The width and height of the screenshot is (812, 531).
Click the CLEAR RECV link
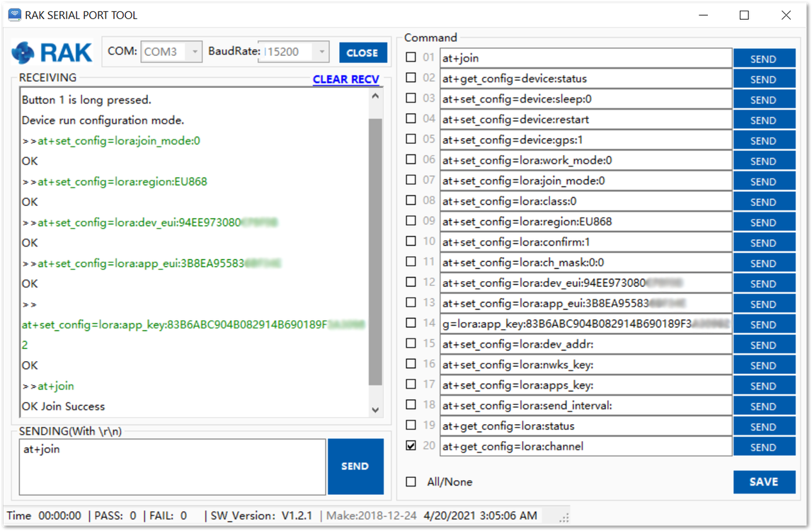coord(346,79)
